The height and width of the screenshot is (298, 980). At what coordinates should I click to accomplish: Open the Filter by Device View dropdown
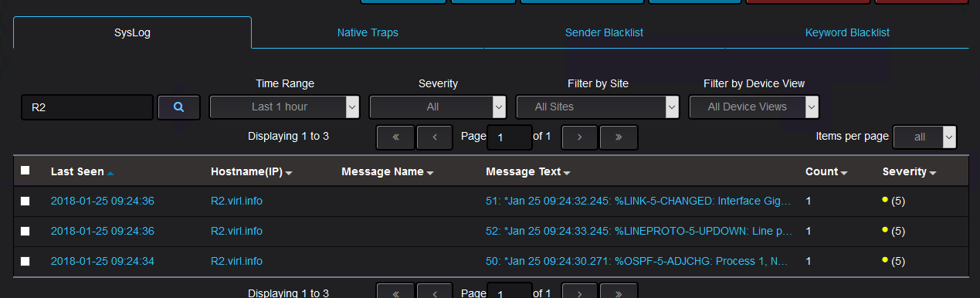(x=754, y=107)
